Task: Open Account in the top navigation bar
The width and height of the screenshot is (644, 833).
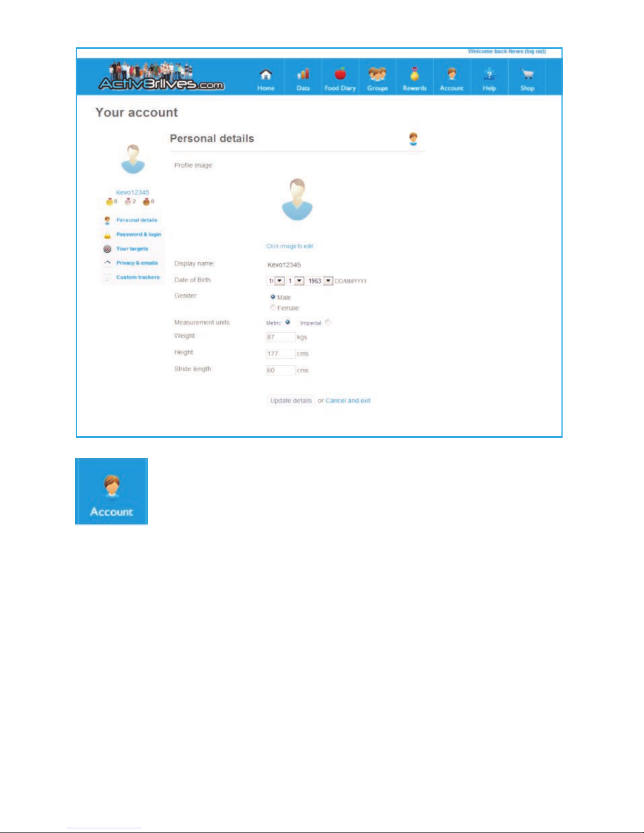Action: [x=452, y=79]
